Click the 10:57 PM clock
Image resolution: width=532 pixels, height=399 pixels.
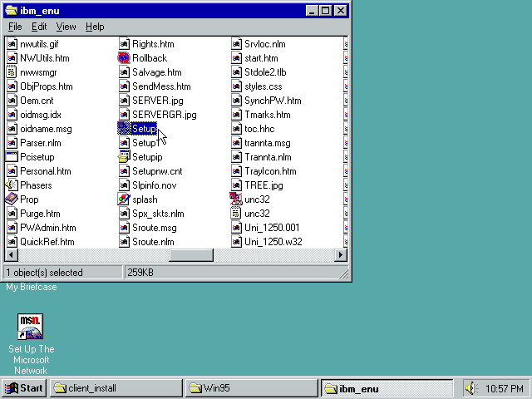pos(505,388)
